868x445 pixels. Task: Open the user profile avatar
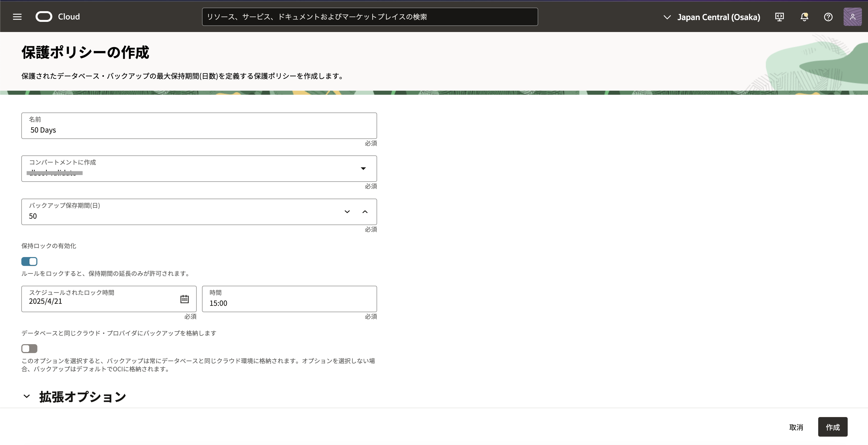[852, 17]
